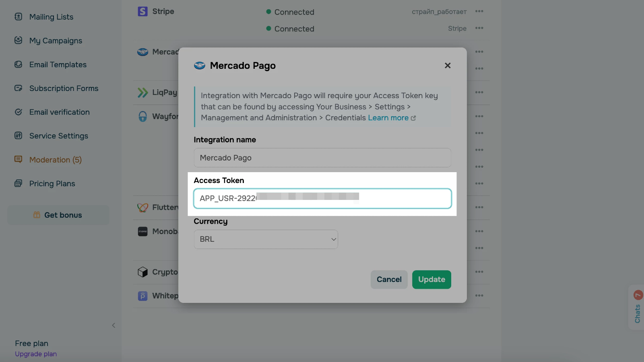
Task: Click the Email verification icon
Action: (19, 112)
